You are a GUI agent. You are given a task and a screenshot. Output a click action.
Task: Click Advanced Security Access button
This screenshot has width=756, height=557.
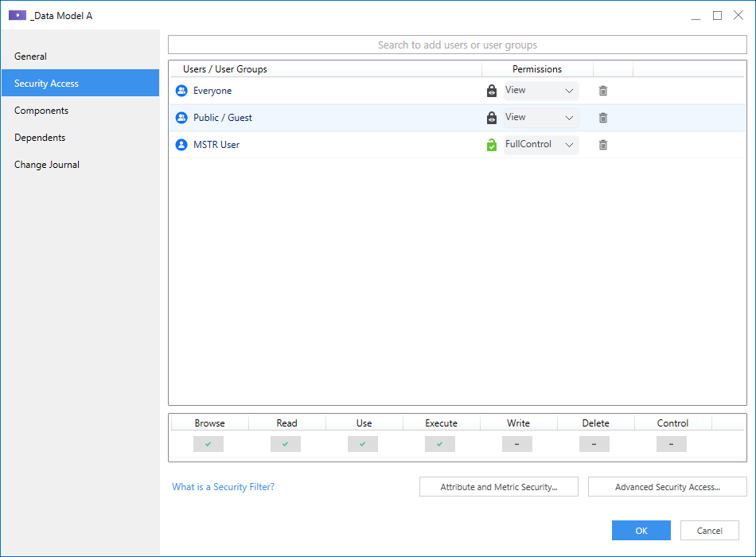(x=667, y=487)
